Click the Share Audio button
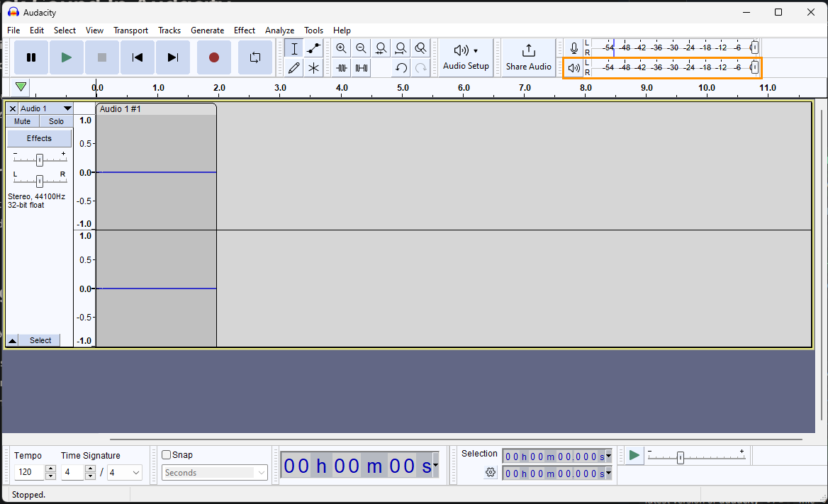Image resolution: width=828 pixels, height=504 pixels. (529, 57)
